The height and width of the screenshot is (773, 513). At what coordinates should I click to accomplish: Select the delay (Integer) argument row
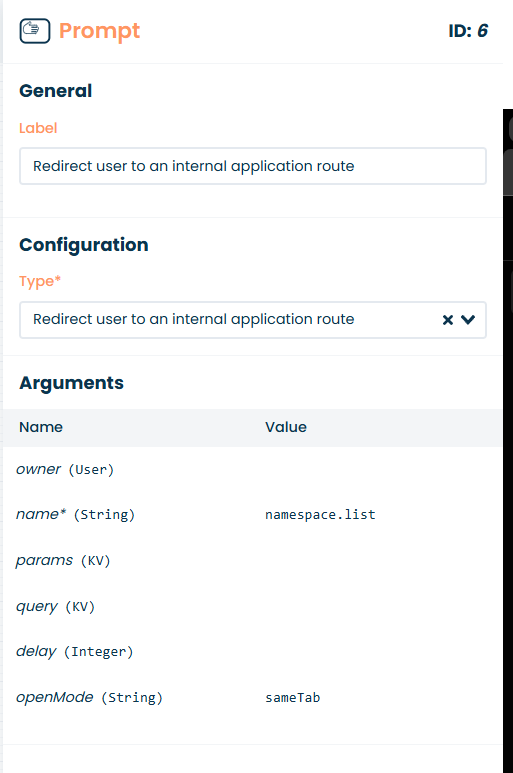coord(253,652)
